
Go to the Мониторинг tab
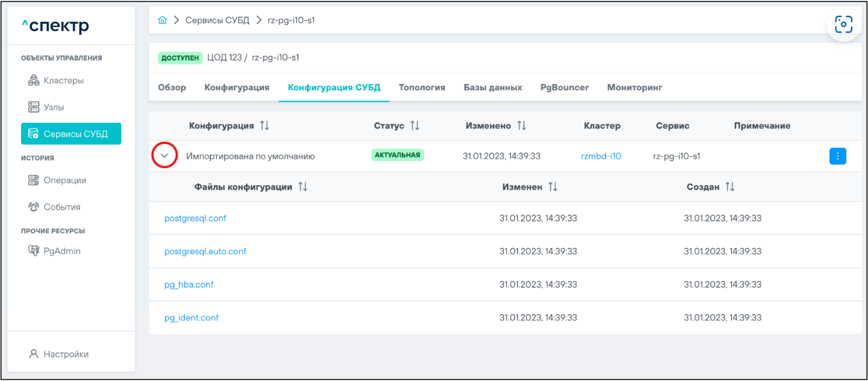tap(635, 88)
